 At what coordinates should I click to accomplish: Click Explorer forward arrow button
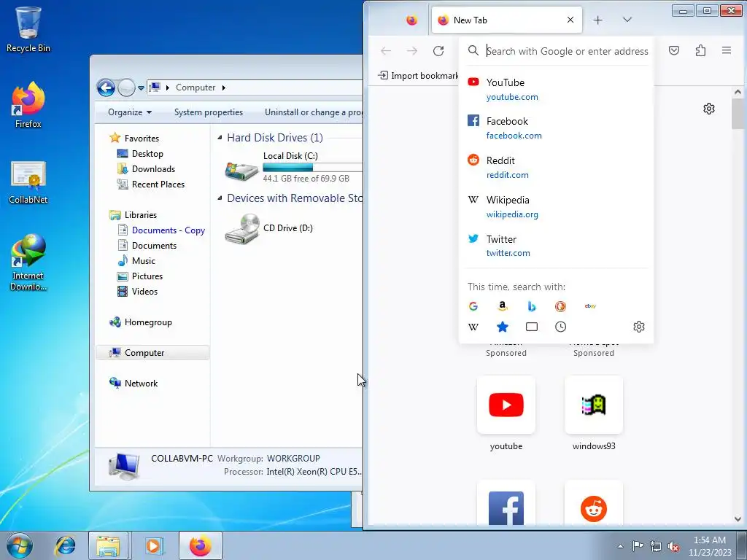pyautogui.click(x=126, y=87)
